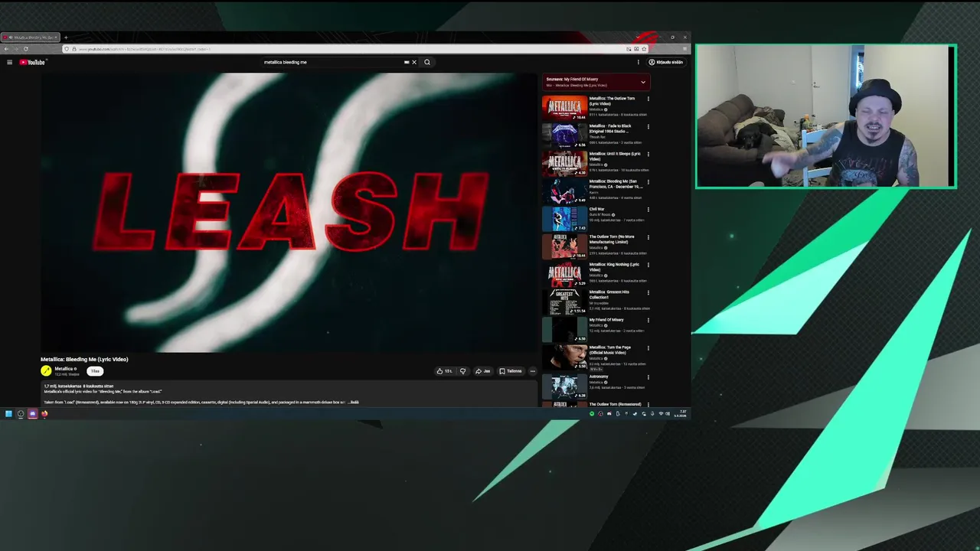
Task: Click the video player showing LEASH
Action: click(x=289, y=212)
